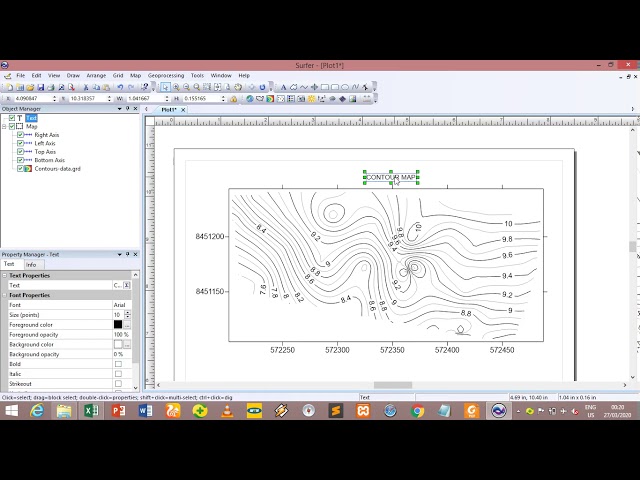The image size is (640, 480).
Task: Click the Save floppy disk icon
Action: [x=40, y=87]
